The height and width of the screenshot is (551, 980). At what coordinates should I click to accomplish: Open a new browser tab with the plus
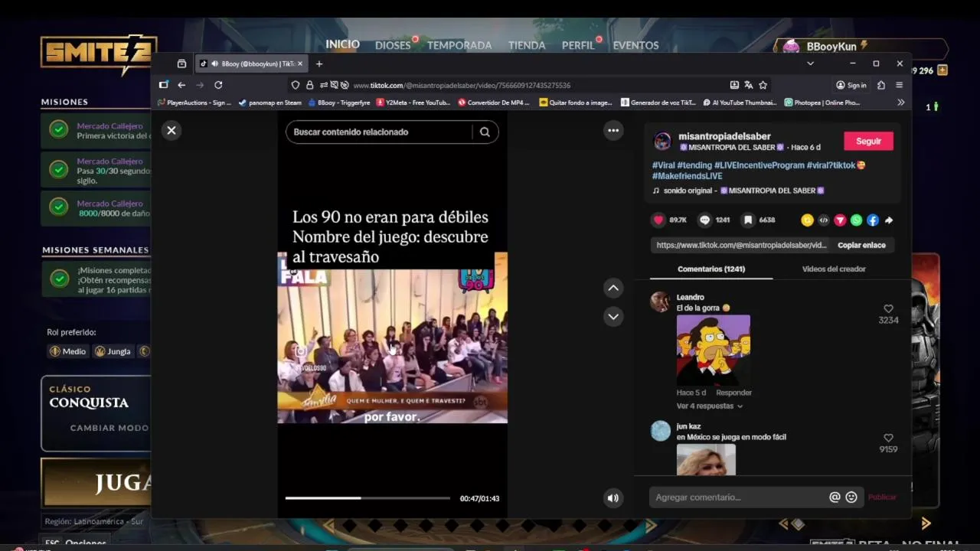pos(319,64)
